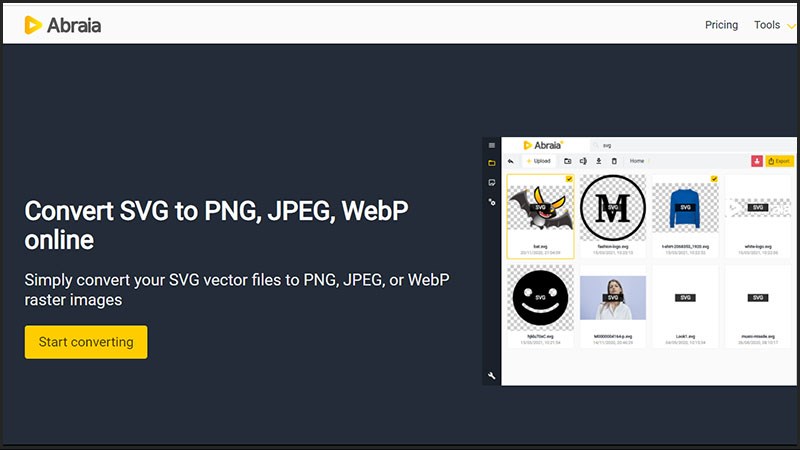Click the Look1.svg file name

(x=685, y=337)
